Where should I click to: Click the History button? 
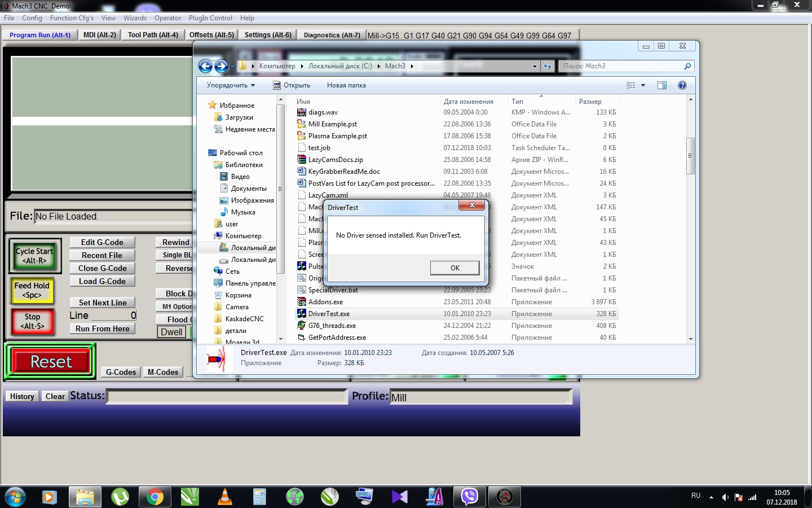22,396
